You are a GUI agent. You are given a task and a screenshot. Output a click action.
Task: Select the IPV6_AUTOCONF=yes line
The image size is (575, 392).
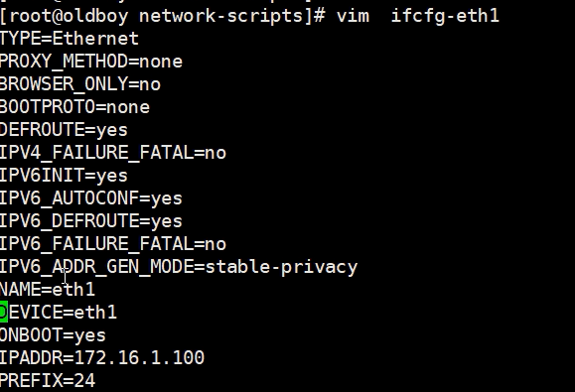coord(91,198)
